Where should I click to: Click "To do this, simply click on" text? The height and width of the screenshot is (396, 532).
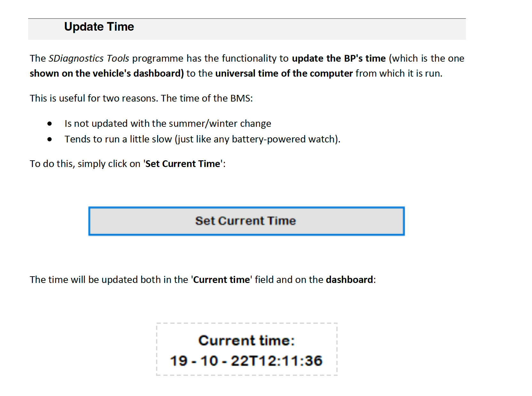point(85,164)
